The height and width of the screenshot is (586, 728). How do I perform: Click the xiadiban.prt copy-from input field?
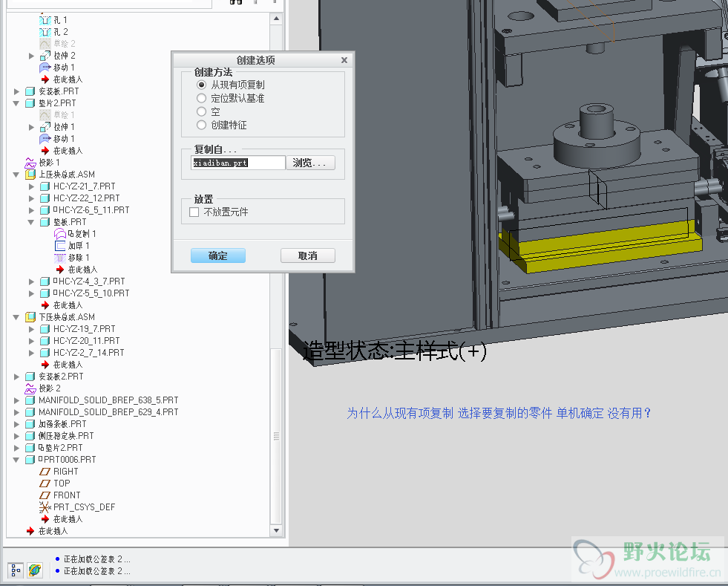tap(238, 163)
